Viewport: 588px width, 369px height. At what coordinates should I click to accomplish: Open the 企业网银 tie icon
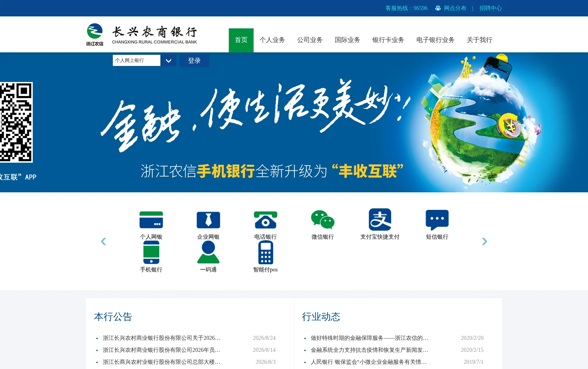click(x=208, y=220)
